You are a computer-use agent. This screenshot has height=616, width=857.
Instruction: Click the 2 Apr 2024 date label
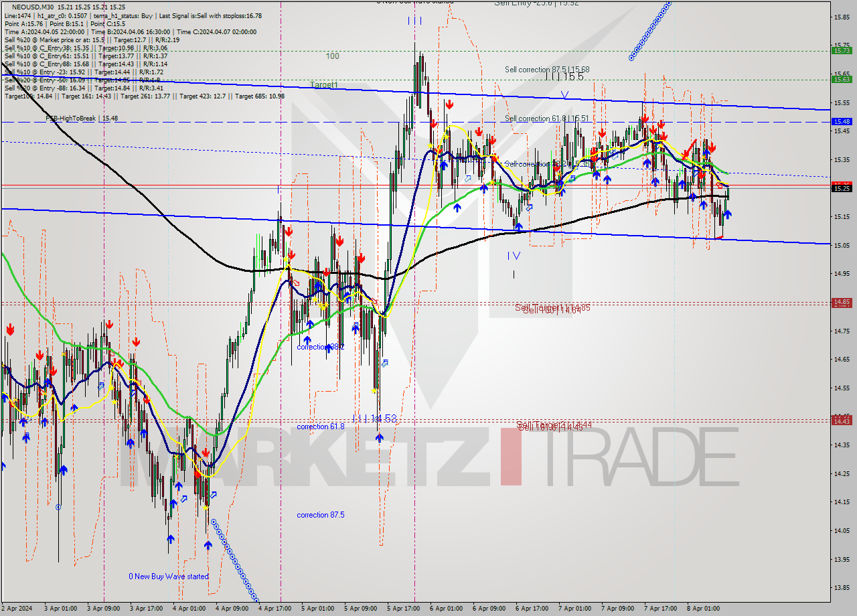(17, 609)
